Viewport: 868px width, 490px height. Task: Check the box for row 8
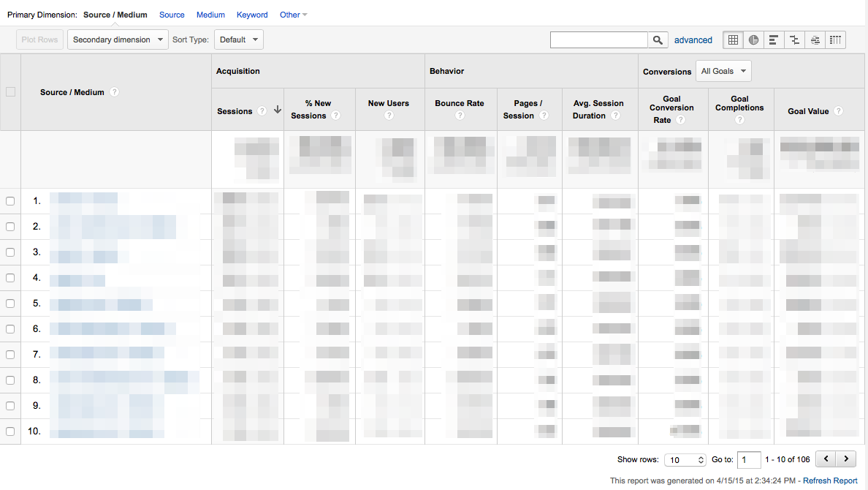[10, 380]
